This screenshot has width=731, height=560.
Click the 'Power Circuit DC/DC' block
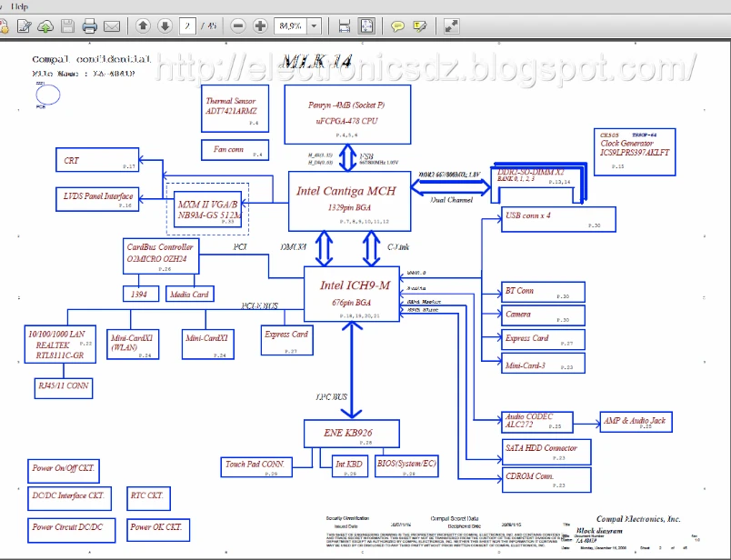coord(71,530)
